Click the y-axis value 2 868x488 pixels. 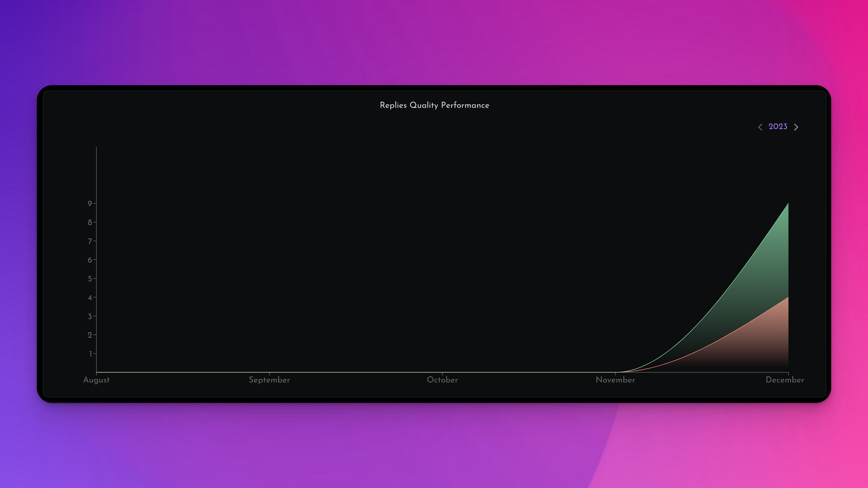tap(90, 335)
